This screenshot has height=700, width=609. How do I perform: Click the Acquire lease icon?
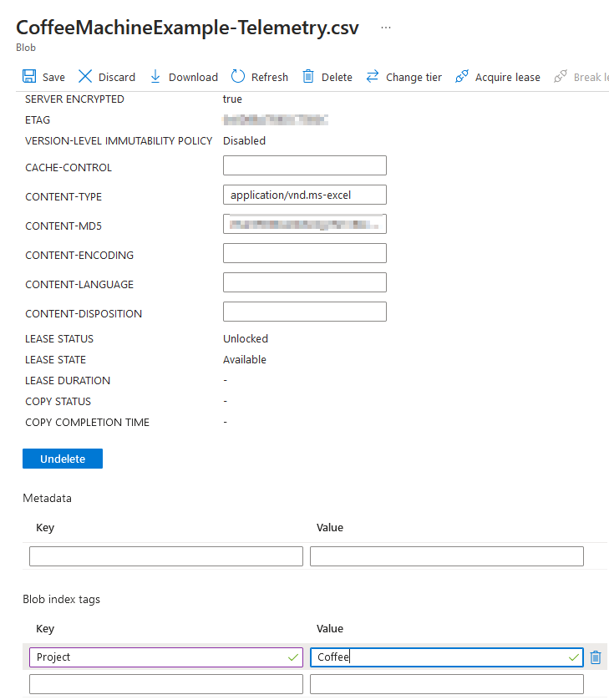click(462, 77)
